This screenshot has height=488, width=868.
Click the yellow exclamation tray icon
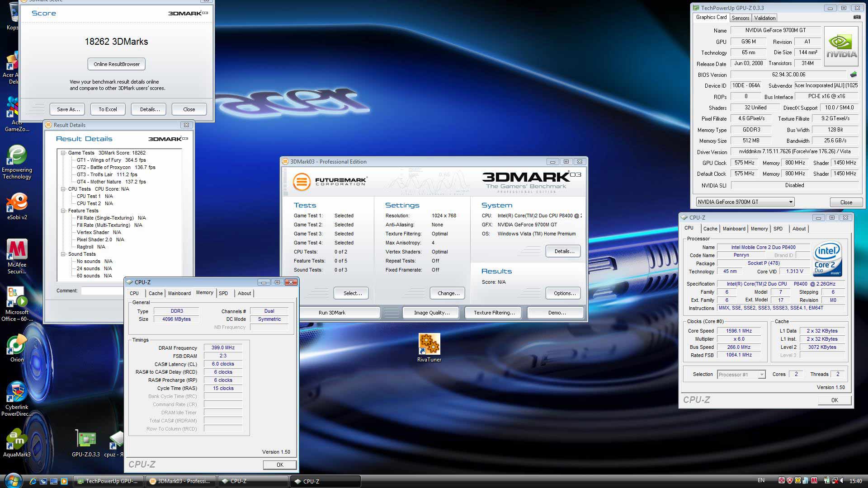pos(798,481)
